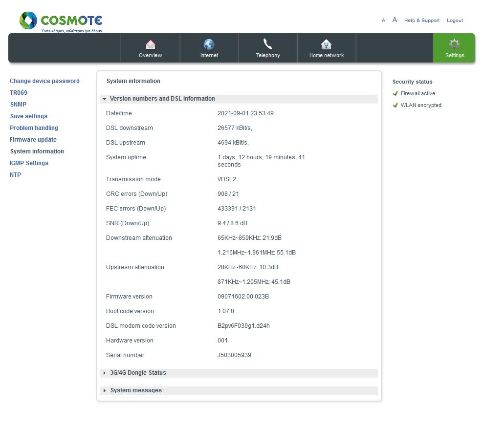Click FEC errors value 433391 / 2131

[237, 209]
